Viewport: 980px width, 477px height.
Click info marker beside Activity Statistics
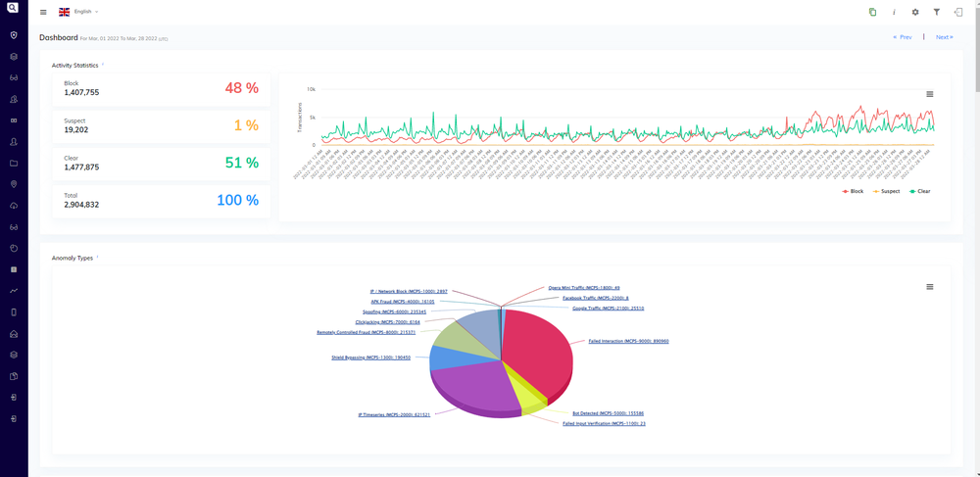coord(103,65)
